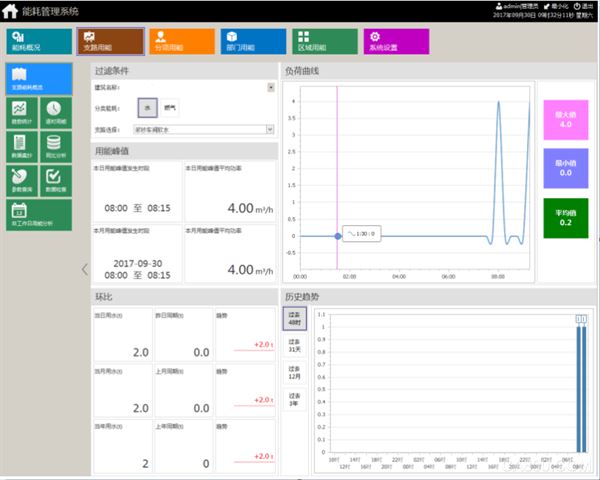Switch to the green 区域用能 tile
Viewport: 600px width, 480px height.
click(x=325, y=41)
